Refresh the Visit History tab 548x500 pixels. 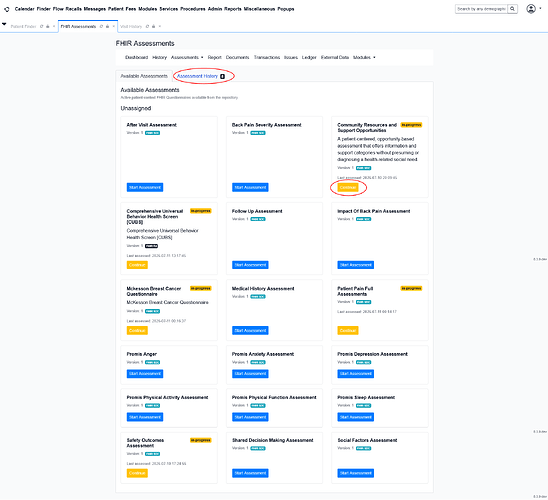click(x=147, y=27)
